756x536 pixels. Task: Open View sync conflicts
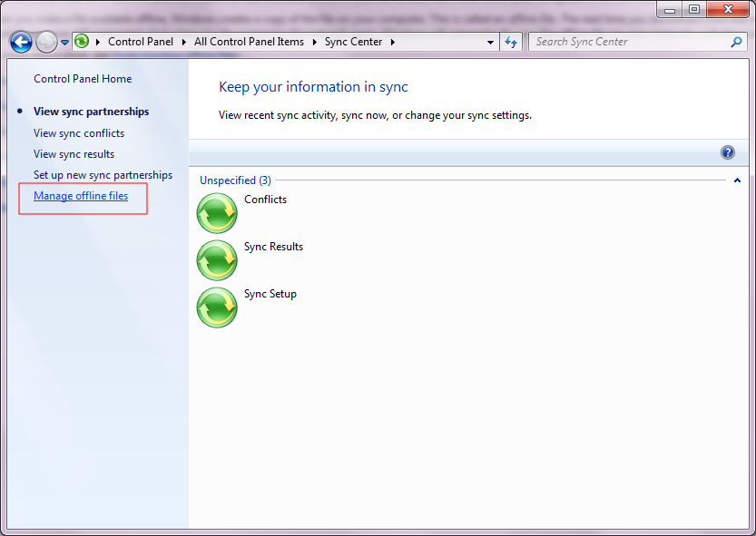79,132
